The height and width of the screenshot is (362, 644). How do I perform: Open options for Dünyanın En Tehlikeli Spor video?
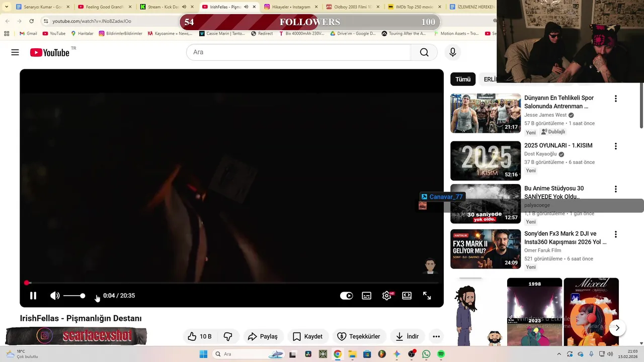[x=615, y=99]
